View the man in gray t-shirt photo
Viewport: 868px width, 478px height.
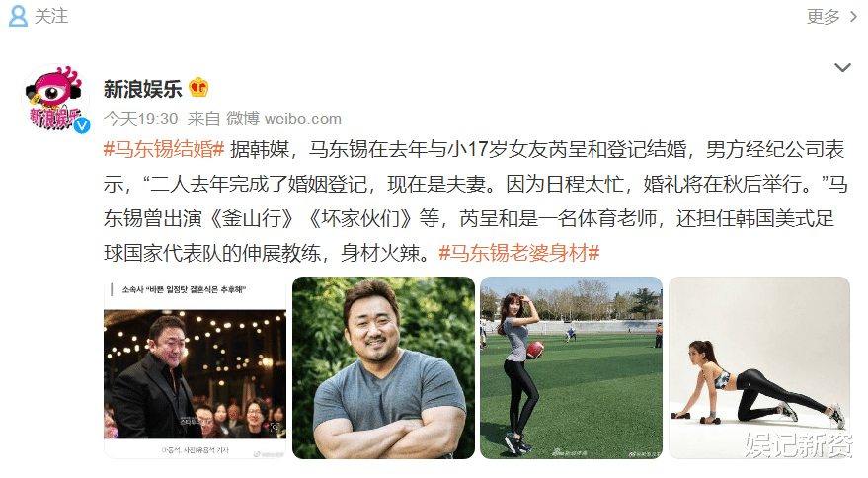pos(383,367)
